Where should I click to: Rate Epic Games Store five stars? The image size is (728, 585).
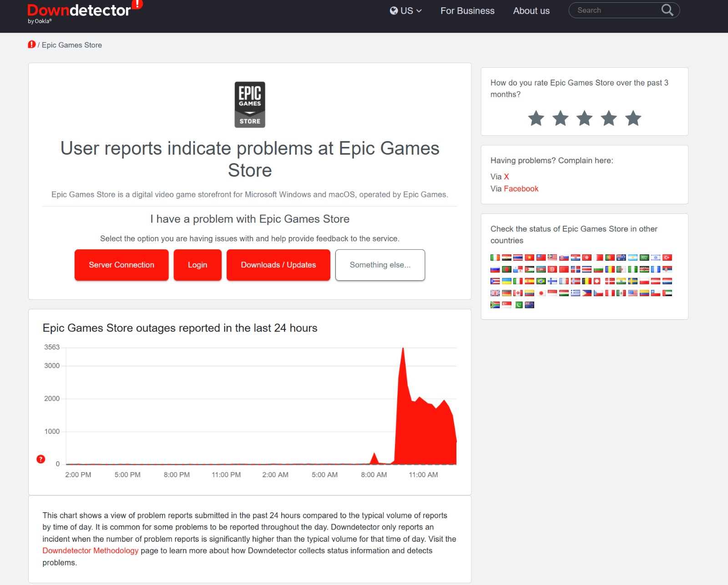coord(633,118)
